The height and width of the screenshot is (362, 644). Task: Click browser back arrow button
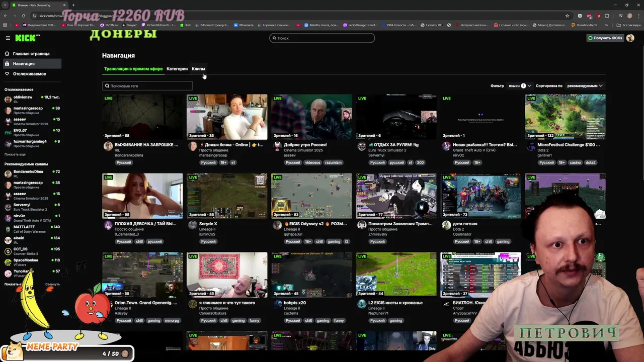[6, 16]
